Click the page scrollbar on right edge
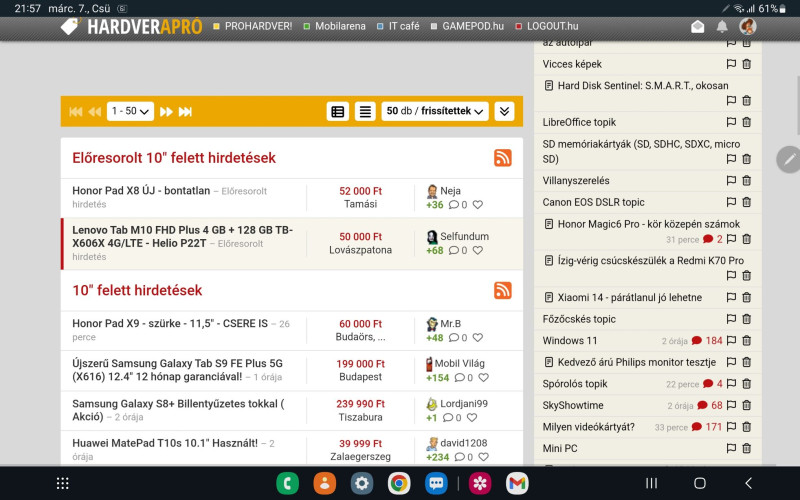The image size is (800, 500). pyautogui.click(x=797, y=105)
